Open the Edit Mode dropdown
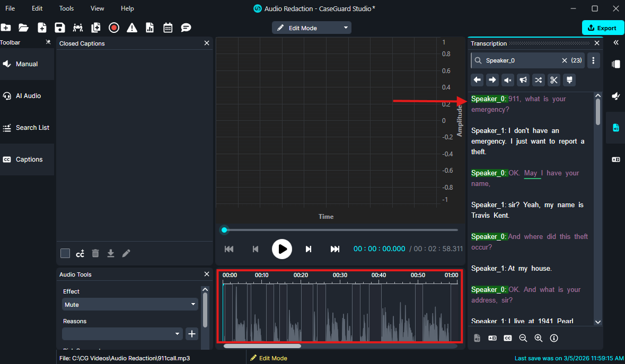The image size is (625, 364). (x=312, y=28)
